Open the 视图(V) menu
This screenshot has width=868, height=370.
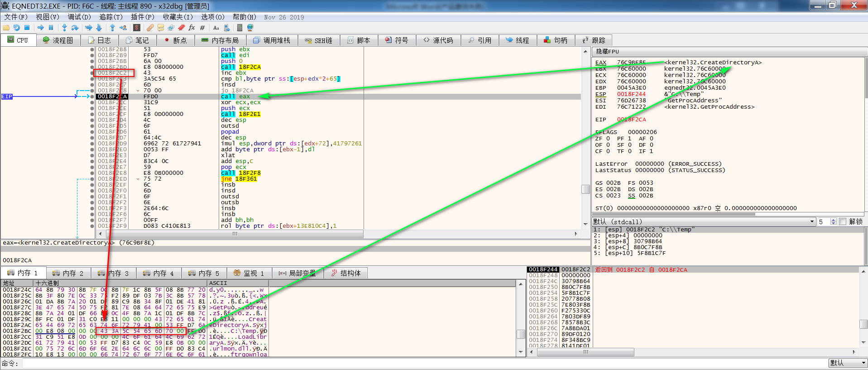48,17
